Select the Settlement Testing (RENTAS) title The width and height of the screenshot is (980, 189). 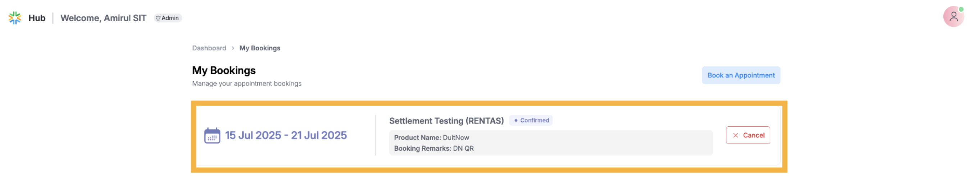(446, 121)
